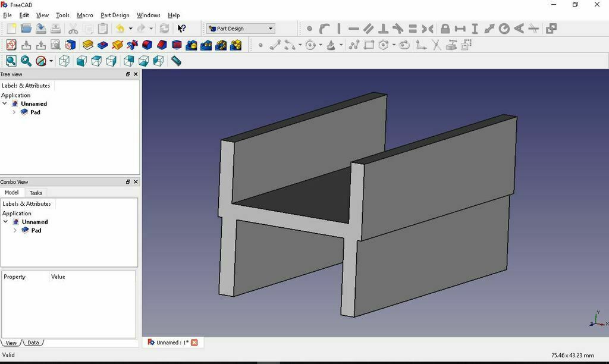609x364 pixels.
Task: Activate the Revolution tool
Action: coord(119,45)
